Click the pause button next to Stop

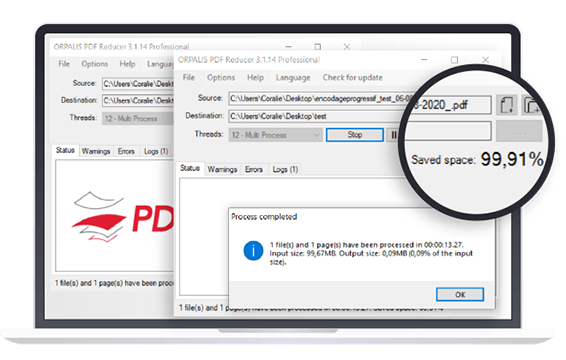(393, 135)
